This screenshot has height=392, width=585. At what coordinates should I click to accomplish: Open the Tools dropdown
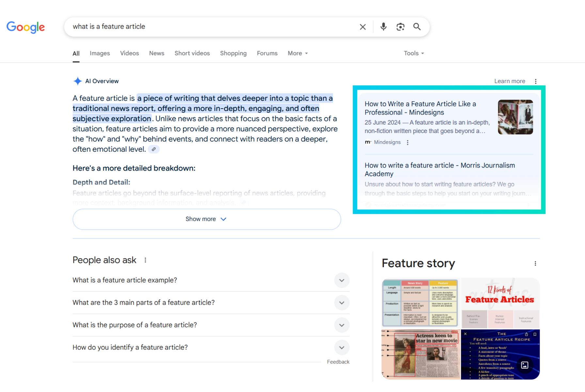pyautogui.click(x=414, y=53)
